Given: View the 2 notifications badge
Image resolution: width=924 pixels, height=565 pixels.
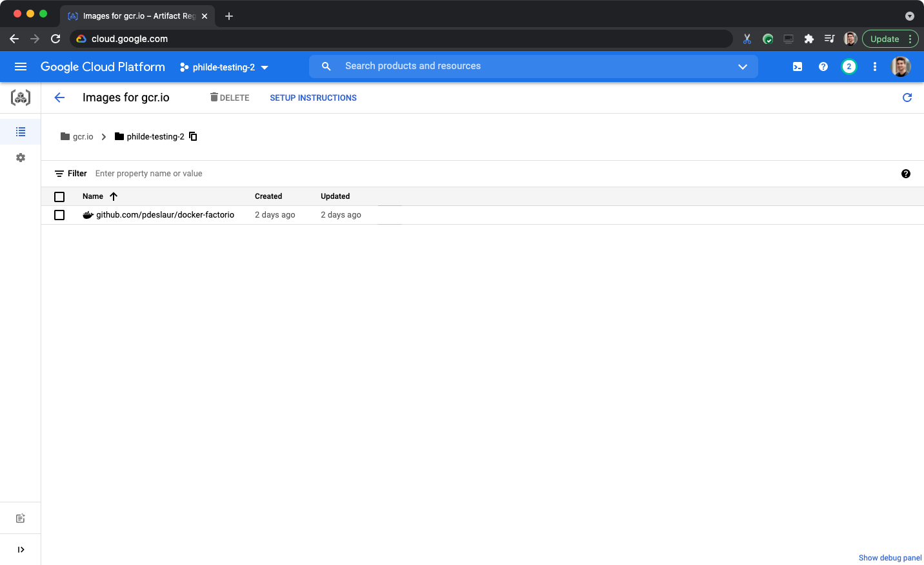Looking at the screenshot, I should [849, 67].
